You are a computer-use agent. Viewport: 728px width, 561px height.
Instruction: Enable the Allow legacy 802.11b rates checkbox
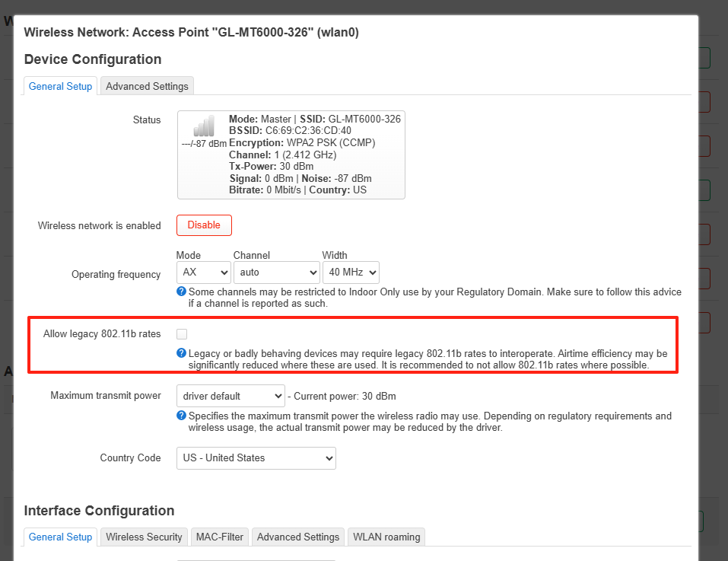point(182,334)
